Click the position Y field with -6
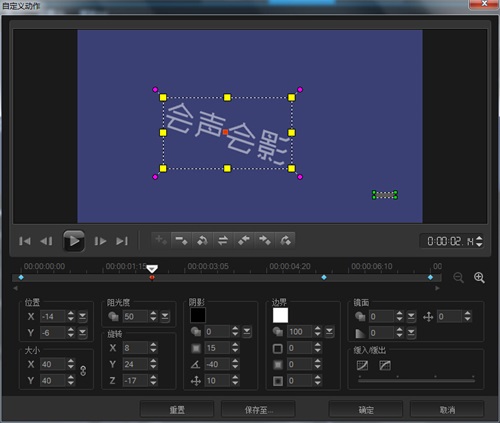The image size is (500, 423). tap(53, 333)
